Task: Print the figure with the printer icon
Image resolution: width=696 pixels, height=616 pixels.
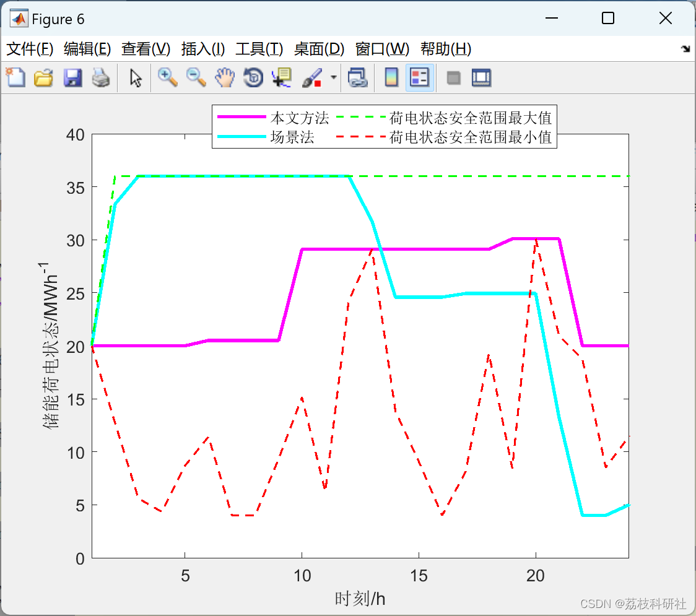Action: tap(101, 78)
